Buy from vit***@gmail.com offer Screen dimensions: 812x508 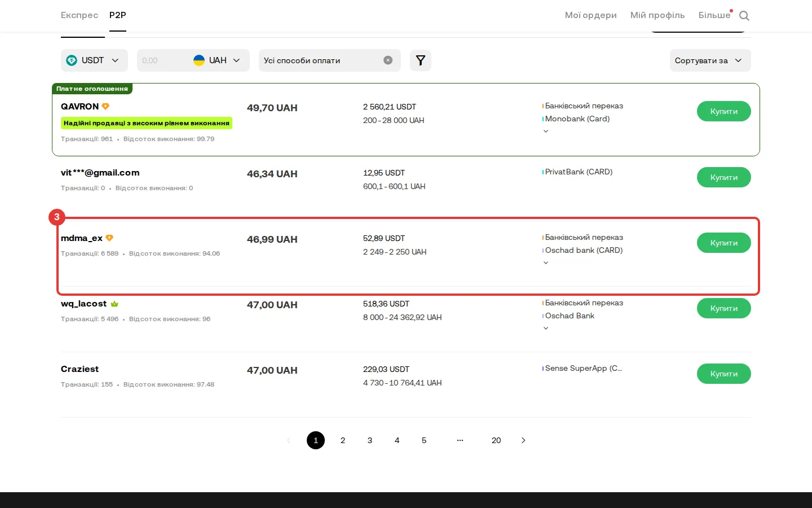pos(724,177)
